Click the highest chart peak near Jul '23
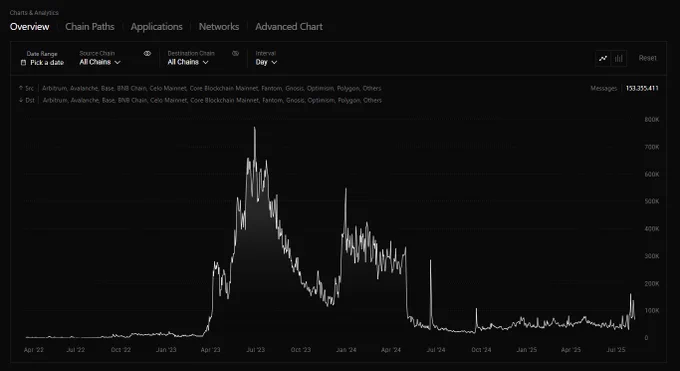The image size is (680, 371). (255, 128)
